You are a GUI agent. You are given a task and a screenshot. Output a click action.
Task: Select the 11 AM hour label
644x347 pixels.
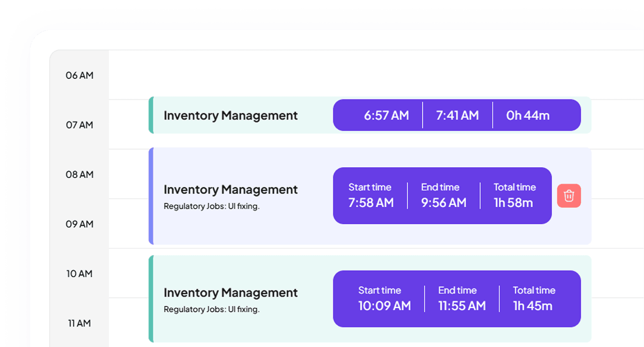[x=79, y=323]
